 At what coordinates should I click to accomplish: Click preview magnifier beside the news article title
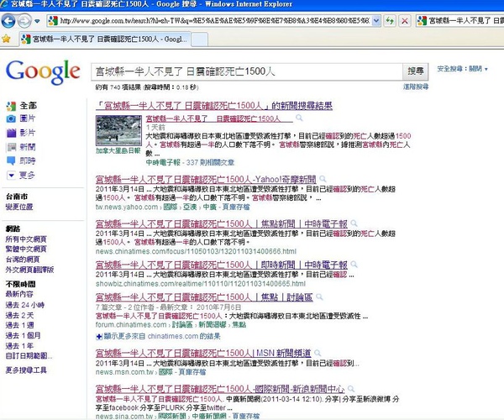(x=299, y=118)
